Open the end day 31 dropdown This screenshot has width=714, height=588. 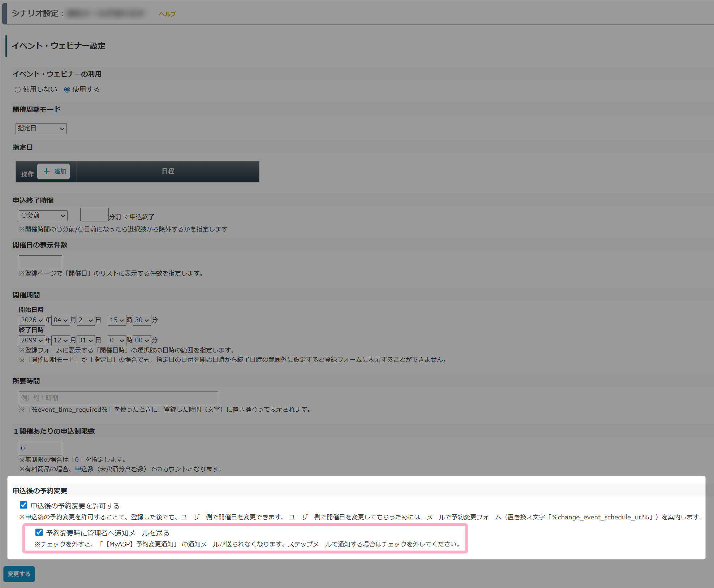[86, 340]
